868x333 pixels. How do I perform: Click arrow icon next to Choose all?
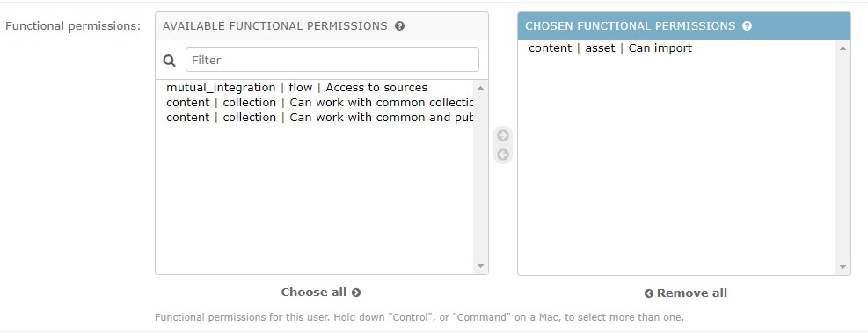click(x=356, y=293)
